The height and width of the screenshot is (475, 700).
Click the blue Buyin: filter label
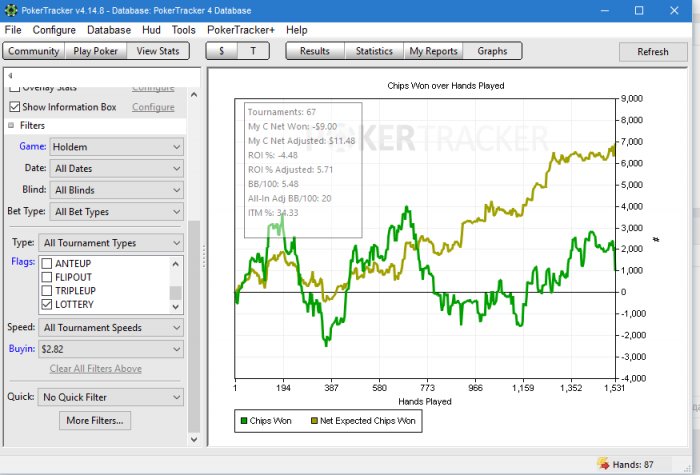(x=22, y=348)
